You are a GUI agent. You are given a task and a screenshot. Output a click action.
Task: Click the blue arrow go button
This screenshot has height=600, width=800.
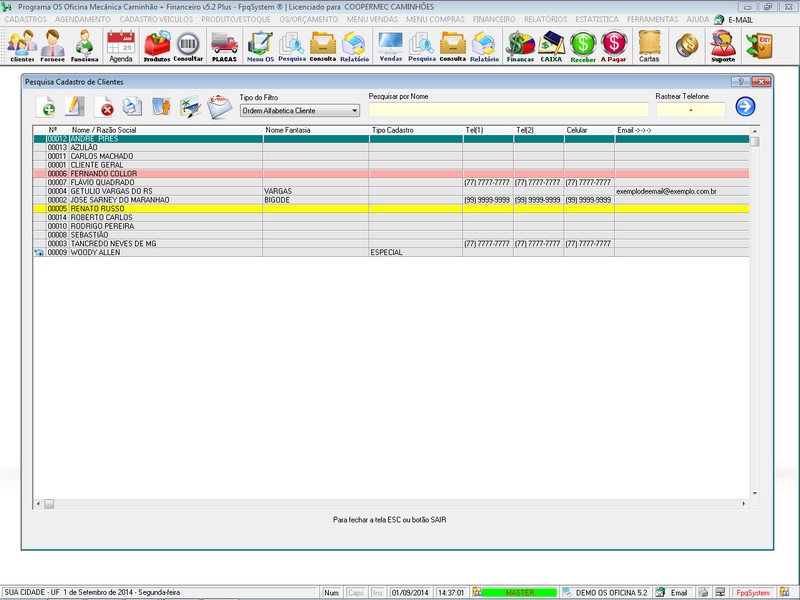click(745, 106)
